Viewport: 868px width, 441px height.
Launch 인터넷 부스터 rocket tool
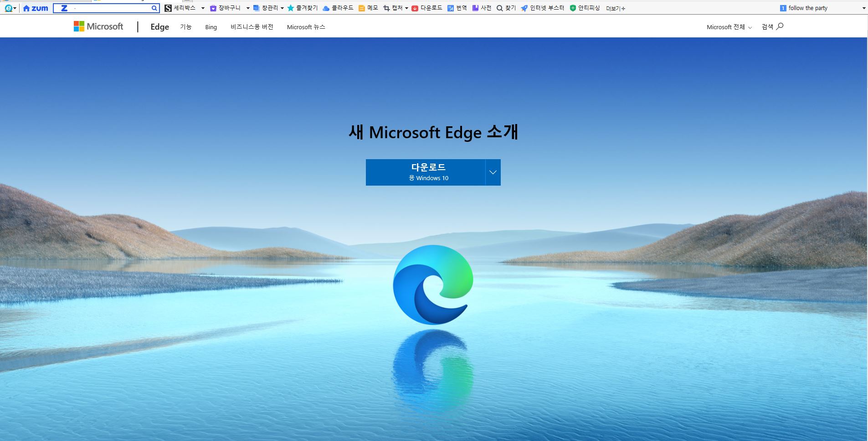(542, 8)
